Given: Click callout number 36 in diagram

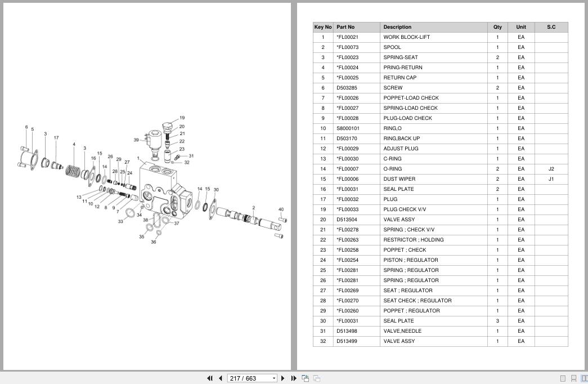Looking at the screenshot, I should pyautogui.click(x=154, y=242).
